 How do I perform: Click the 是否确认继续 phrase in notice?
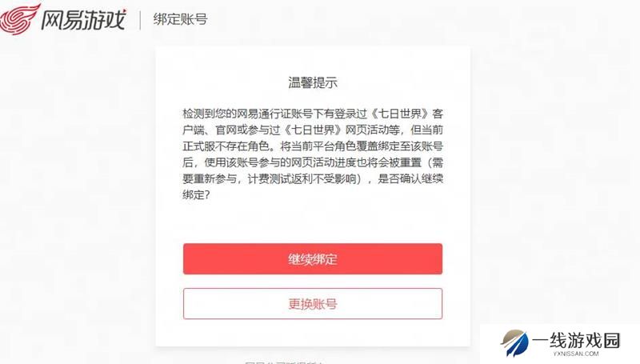click(410, 178)
